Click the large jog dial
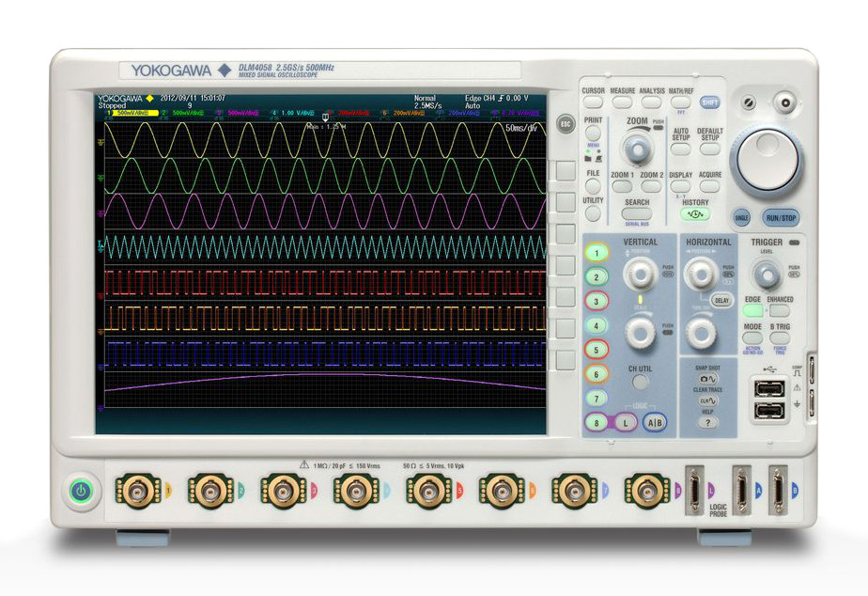868x596 pixels. point(767,161)
